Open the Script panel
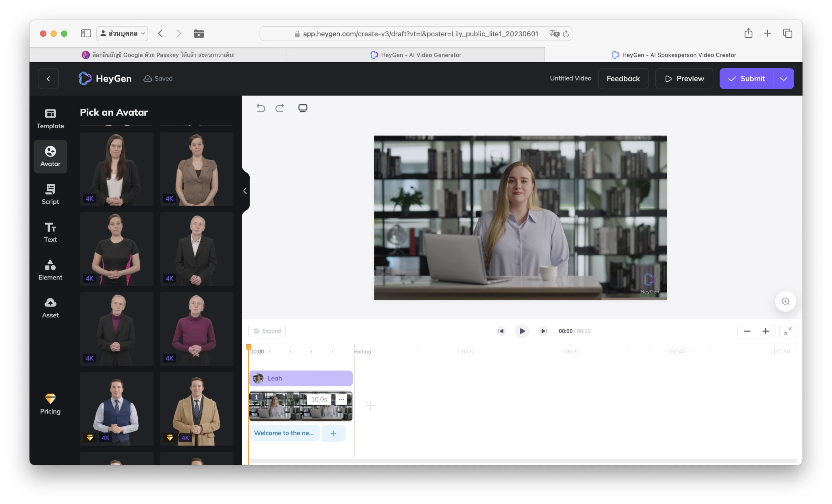832x504 pixels. tap(50, 194)
